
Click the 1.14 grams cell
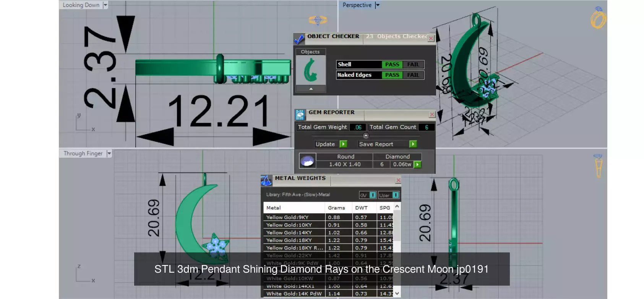coord(339,294)
